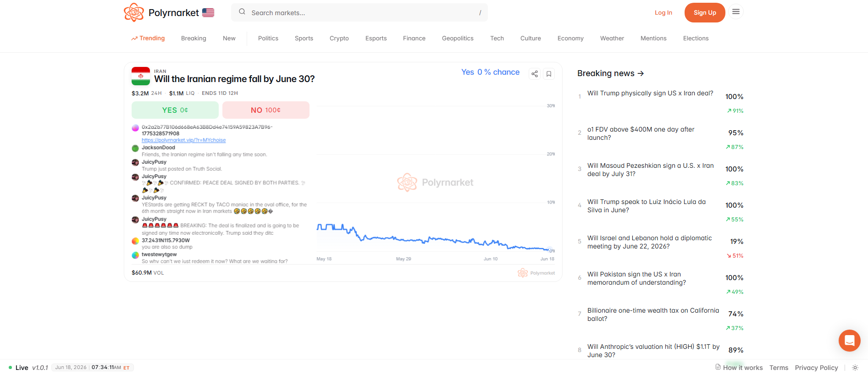Click Log In
The height and width of the screenshot is (375, 868).
click(663, 13)
